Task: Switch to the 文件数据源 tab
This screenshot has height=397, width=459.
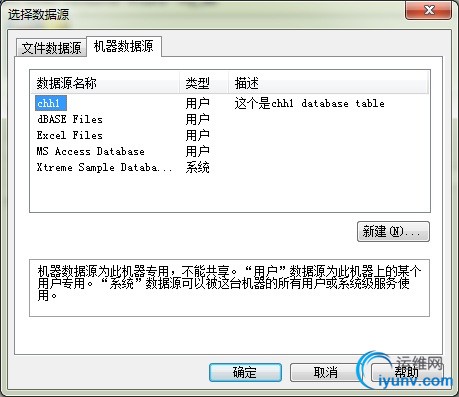Action: tap(51, 48)
